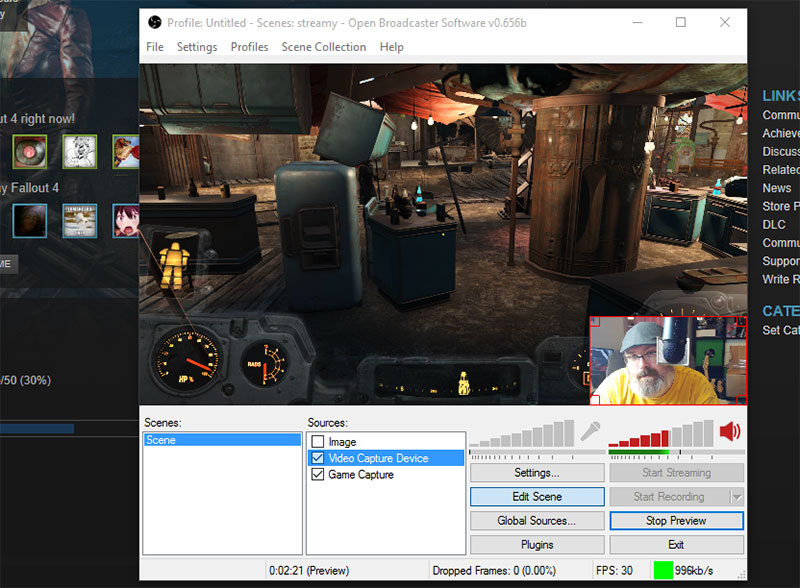Click the Settings... button

(537, 473)
